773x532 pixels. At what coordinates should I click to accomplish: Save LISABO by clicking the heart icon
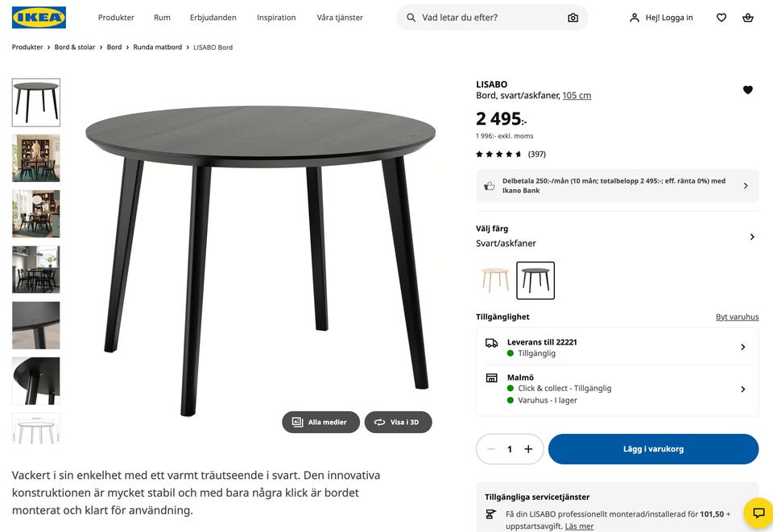[x=748, y=89]
